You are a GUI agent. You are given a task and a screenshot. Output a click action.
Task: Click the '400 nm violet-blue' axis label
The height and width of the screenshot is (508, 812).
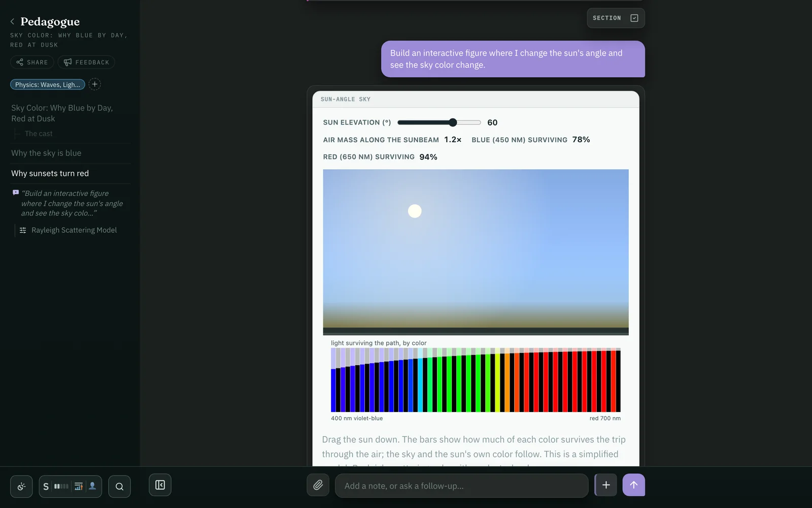click(x=357, y=419)
